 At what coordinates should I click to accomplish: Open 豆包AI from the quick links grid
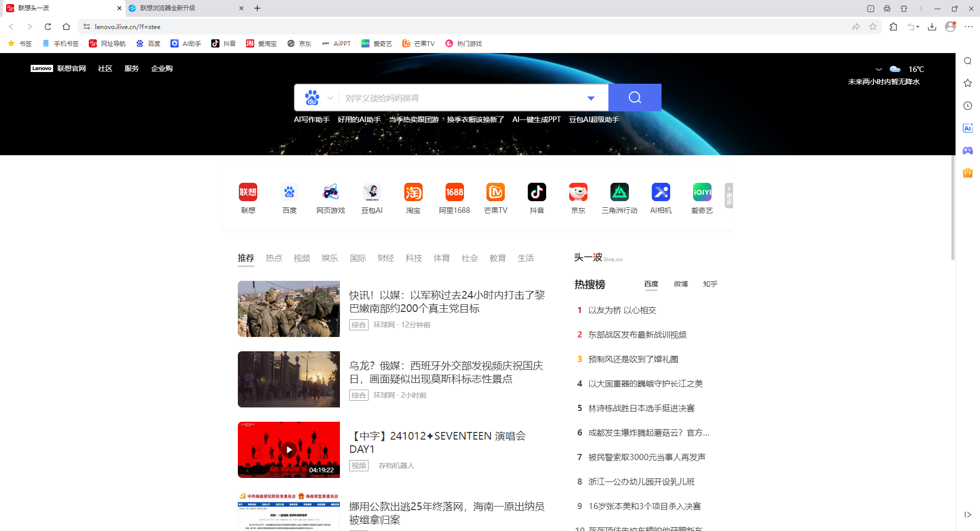pyautogui.click(x=372, y=192)
